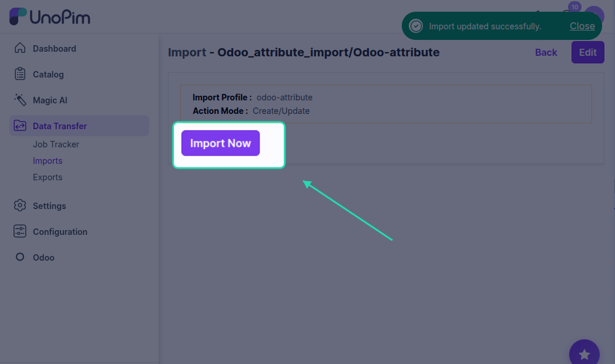Open Imports submenu link
Screen dimensions: 615x364
48,161
